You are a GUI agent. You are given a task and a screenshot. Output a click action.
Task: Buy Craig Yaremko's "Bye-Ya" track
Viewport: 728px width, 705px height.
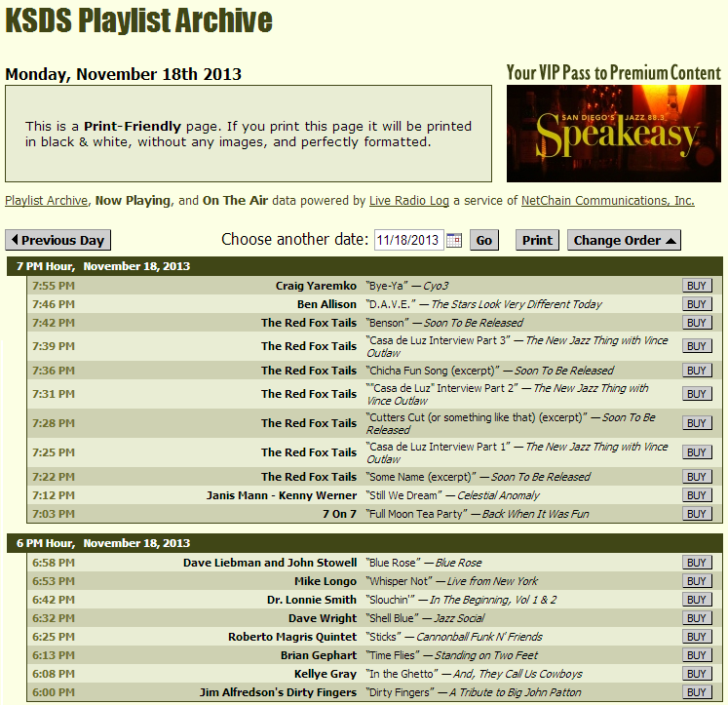[x=697, y=286]
